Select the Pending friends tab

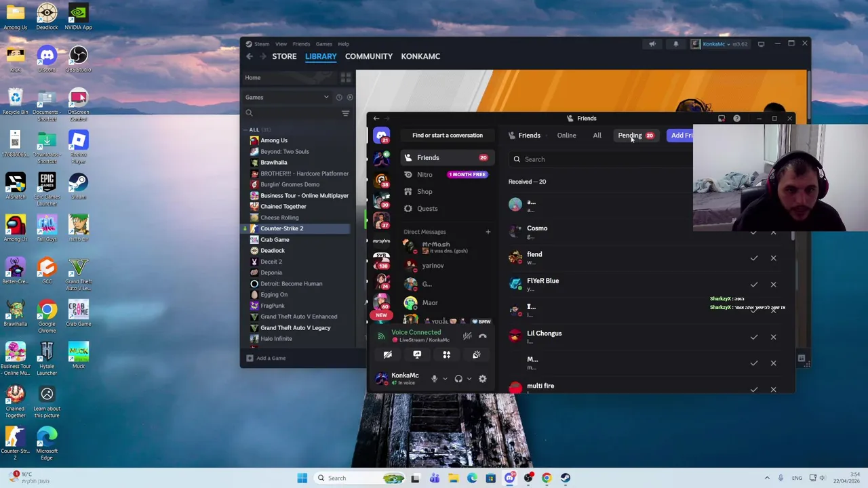pyautogui.click(x=636, y=136)
